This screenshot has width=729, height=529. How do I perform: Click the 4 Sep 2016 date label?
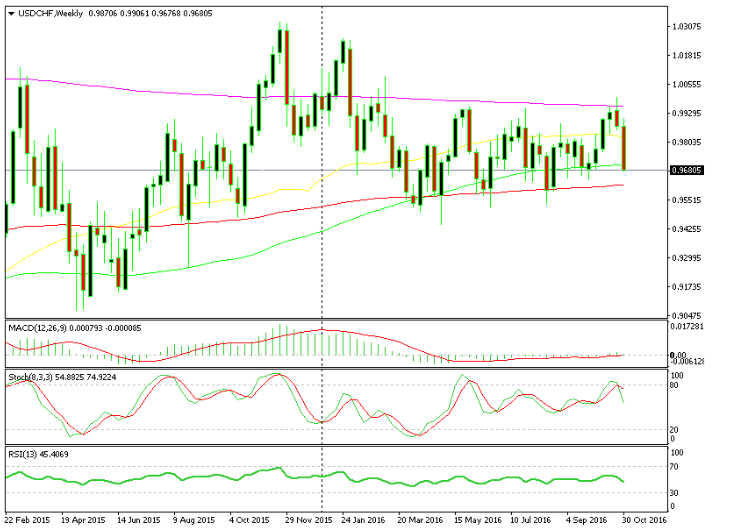[x=586, y=520]
